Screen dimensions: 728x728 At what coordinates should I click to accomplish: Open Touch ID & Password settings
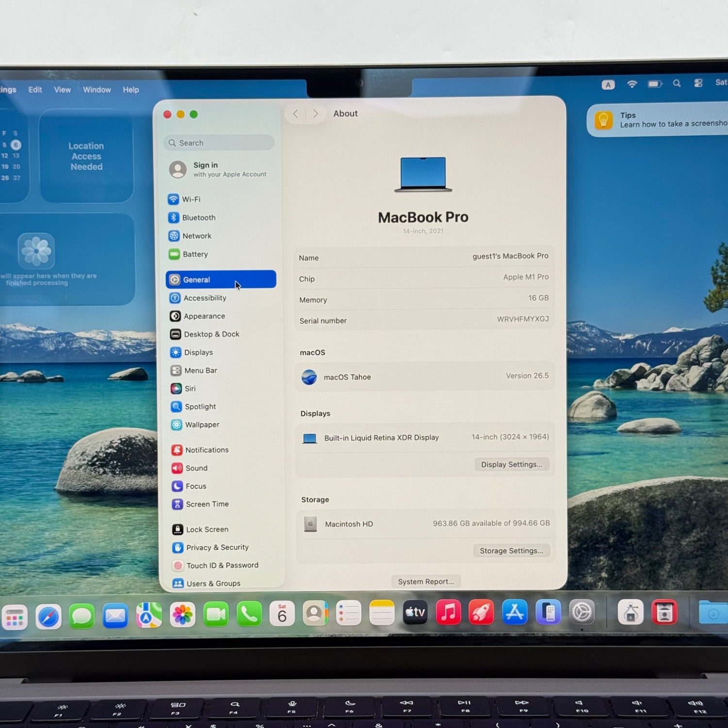[224, 565]
